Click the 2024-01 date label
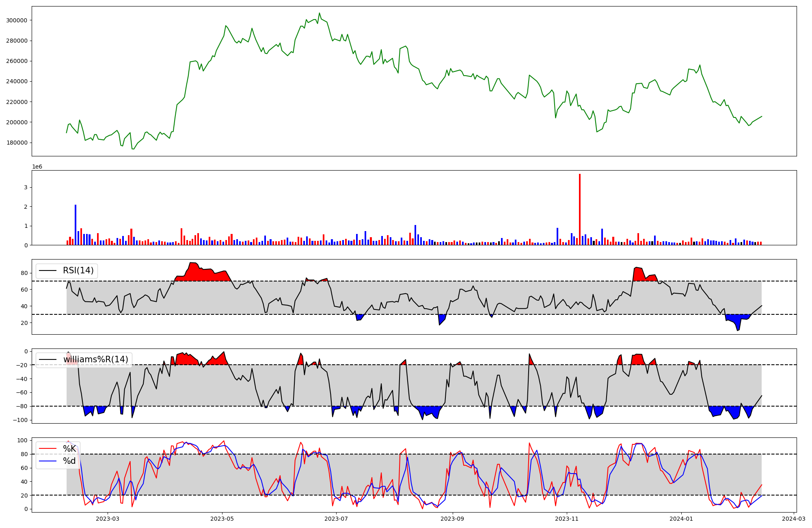 click(681, 519)
